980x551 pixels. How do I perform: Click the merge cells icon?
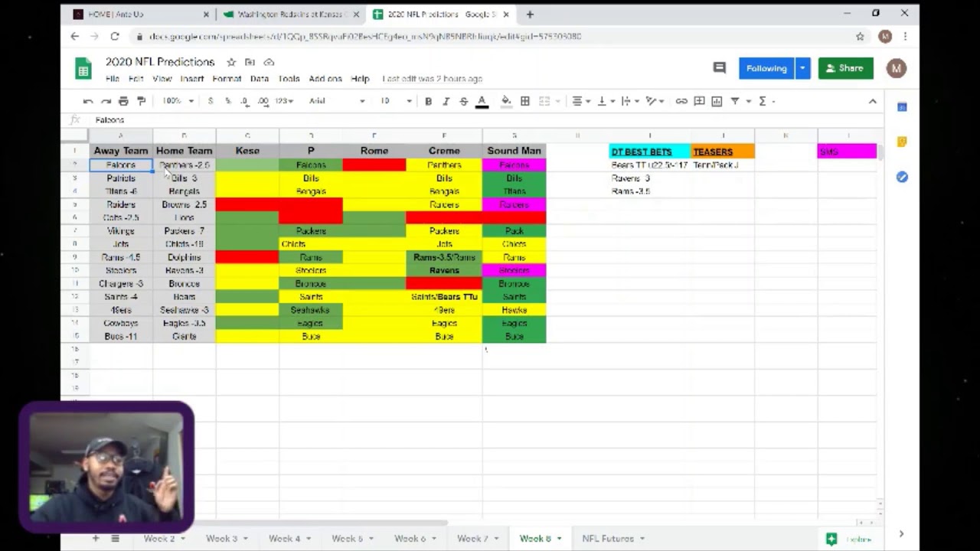coord(544,101)
